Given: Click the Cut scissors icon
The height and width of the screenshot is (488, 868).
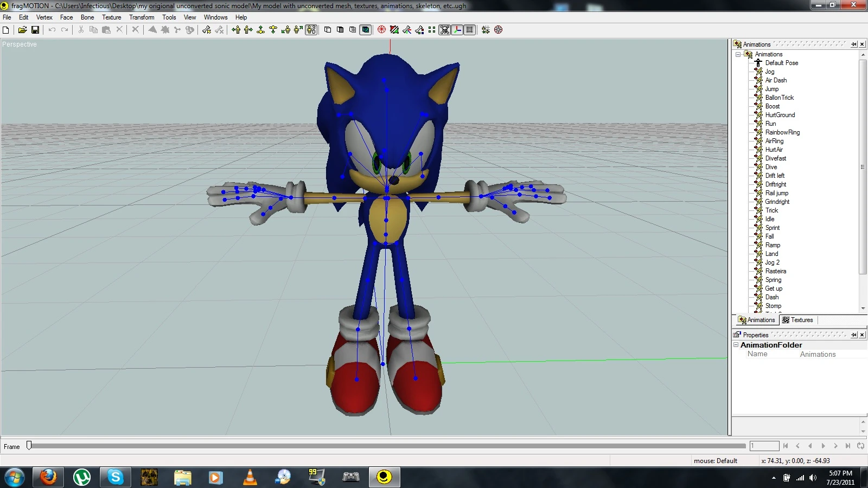Looking at the screenshot, I should tap(81, 30).
